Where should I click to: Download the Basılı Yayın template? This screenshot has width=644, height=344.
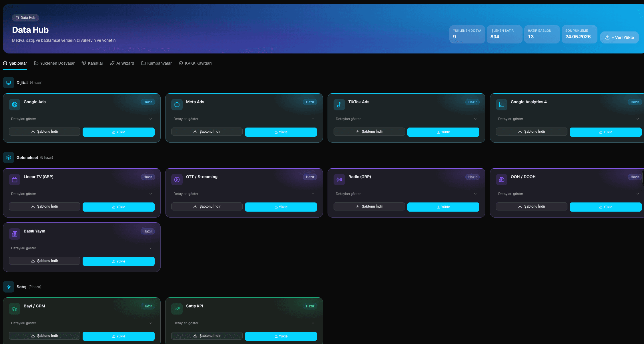(45, 261)
